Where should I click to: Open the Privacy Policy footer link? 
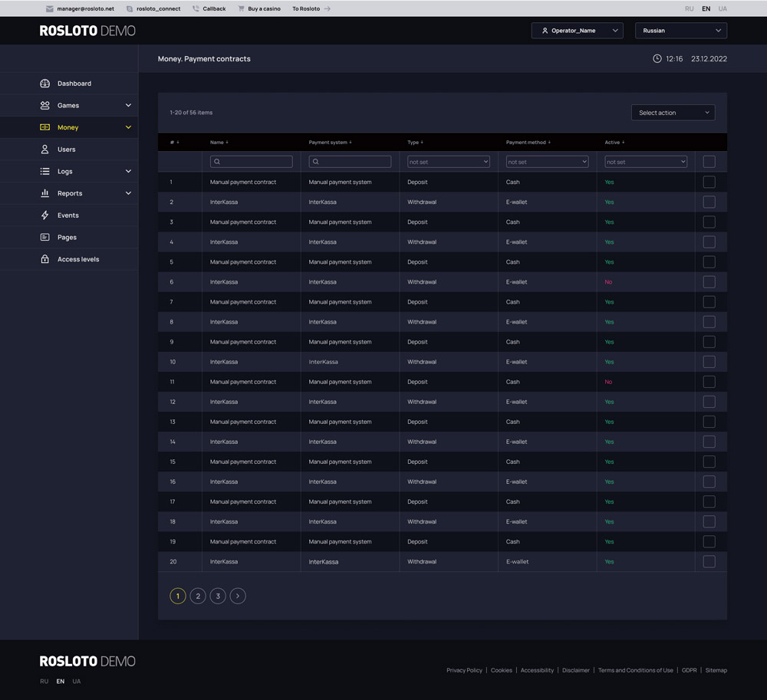tap(464, 670)
